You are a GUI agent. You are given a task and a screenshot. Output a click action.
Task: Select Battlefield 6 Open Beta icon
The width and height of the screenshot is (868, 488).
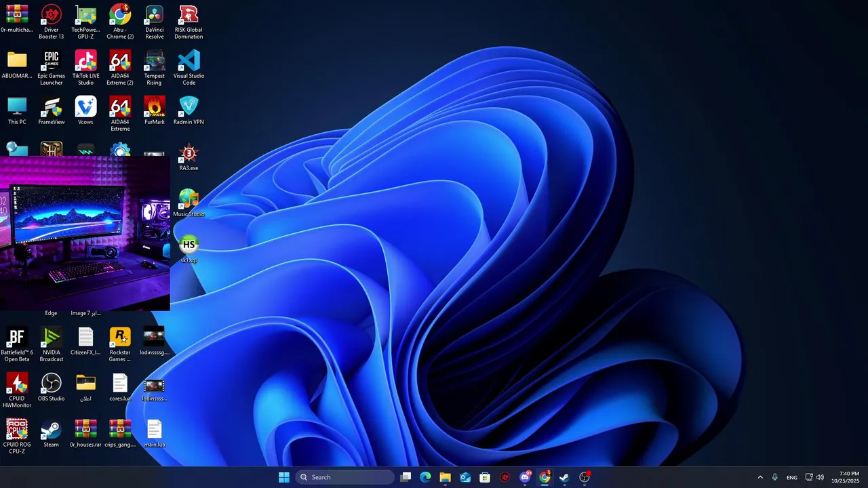tap(17, 346)
